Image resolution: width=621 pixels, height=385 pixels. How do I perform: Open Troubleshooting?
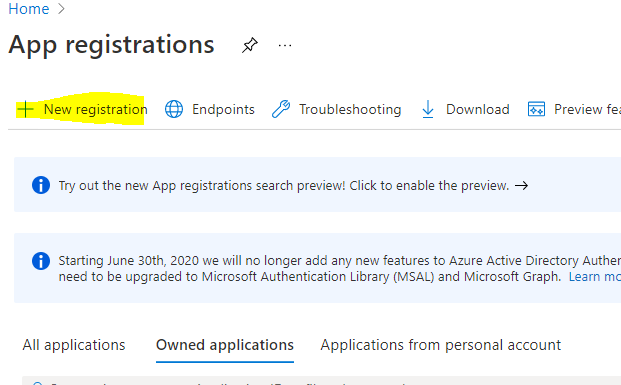coord(350,109)
